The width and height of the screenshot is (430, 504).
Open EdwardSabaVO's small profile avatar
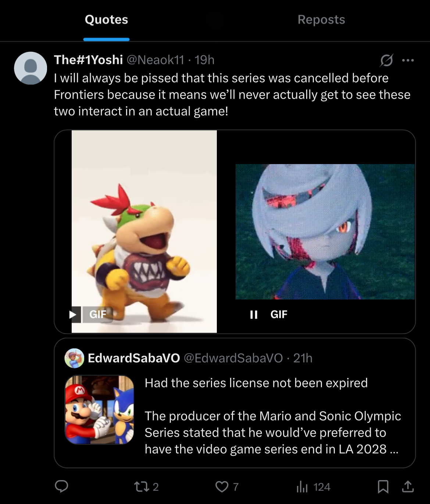(x=74, y=358)
